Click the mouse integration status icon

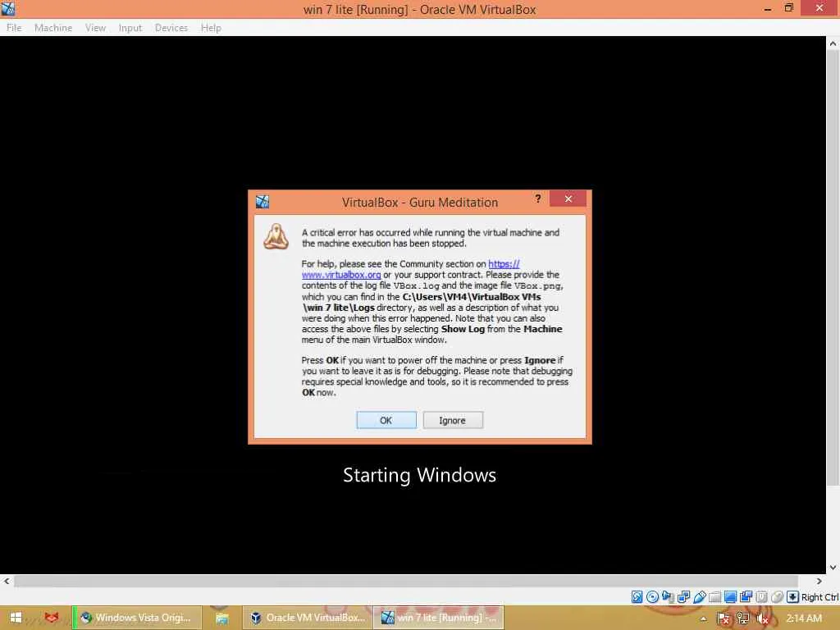click(777, 597)
